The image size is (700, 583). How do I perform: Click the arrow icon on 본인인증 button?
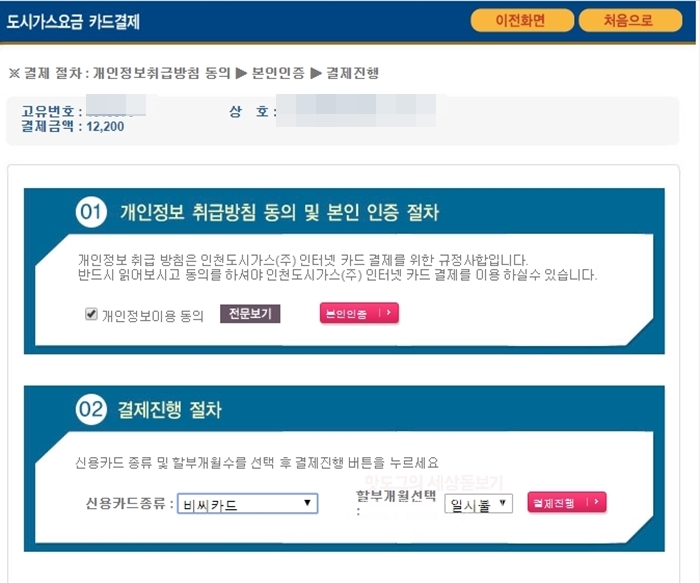pyautogui.click(x=388, y=313)
